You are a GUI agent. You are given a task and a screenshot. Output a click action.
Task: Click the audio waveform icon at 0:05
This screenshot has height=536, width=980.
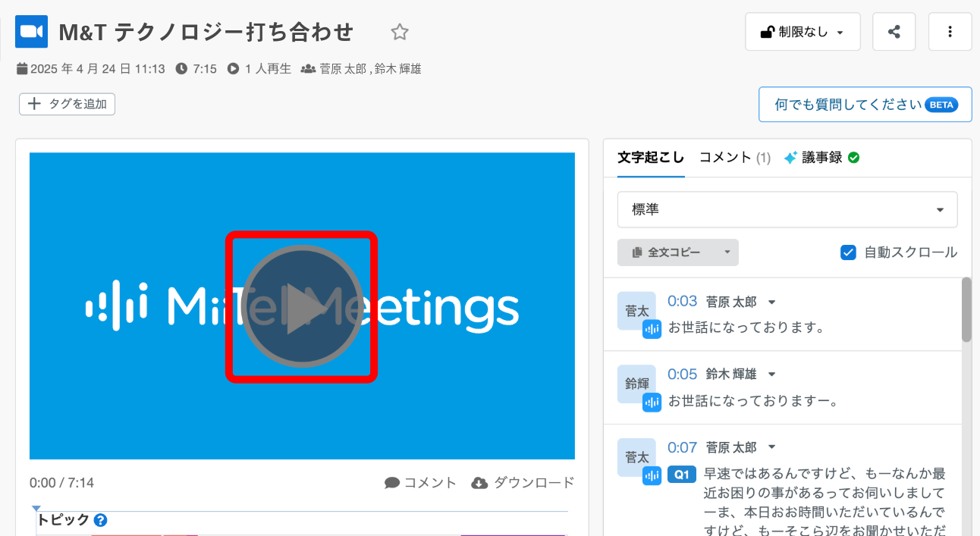(652, 403)
